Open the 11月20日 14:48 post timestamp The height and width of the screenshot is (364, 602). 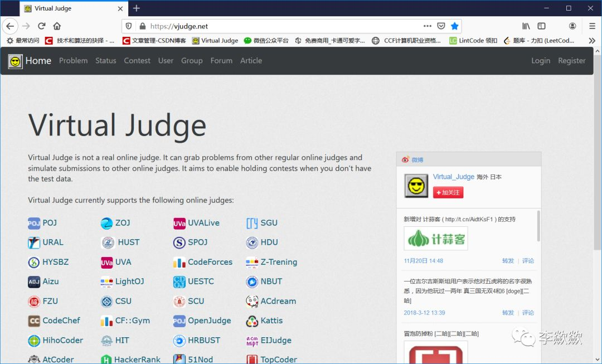[424, 261]
